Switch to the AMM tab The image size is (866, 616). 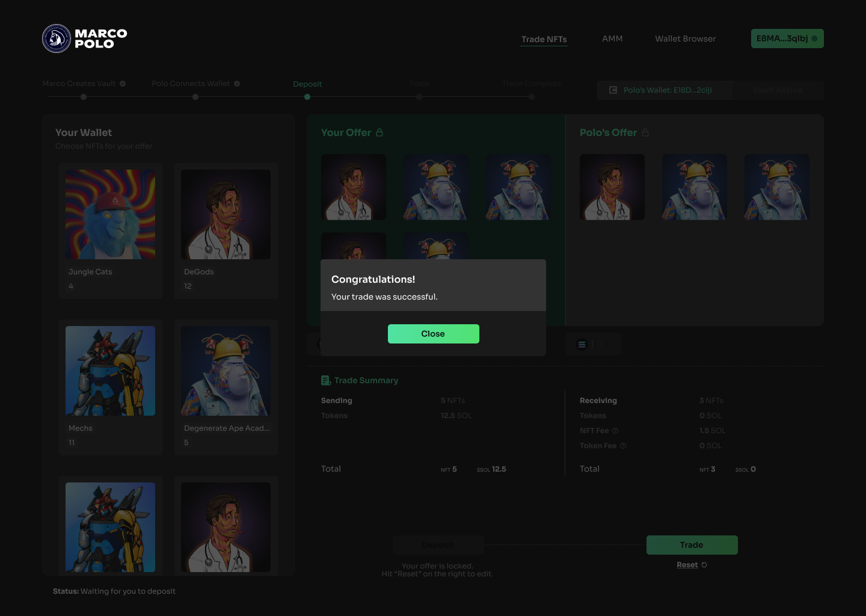point(612,38)
